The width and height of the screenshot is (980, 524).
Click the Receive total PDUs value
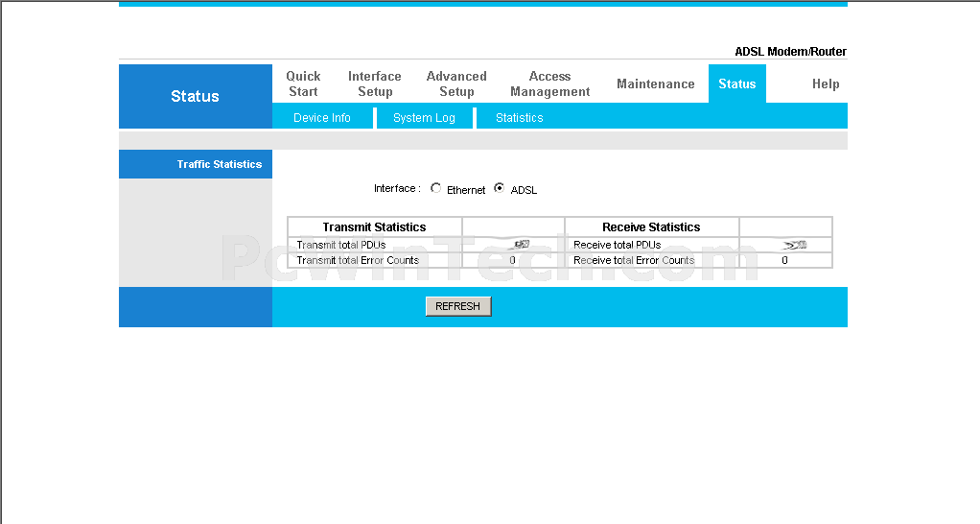pyautogui.click(x=795, y=245)
